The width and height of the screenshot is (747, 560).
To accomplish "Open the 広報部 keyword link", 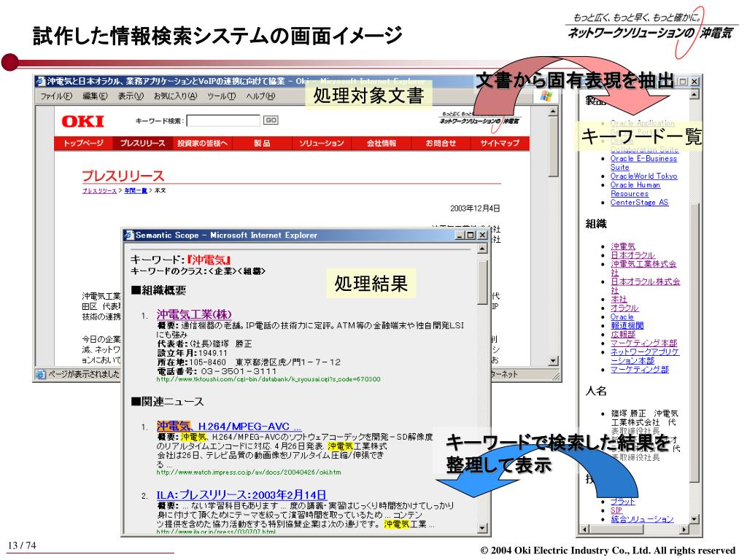I will pos(623,334).
